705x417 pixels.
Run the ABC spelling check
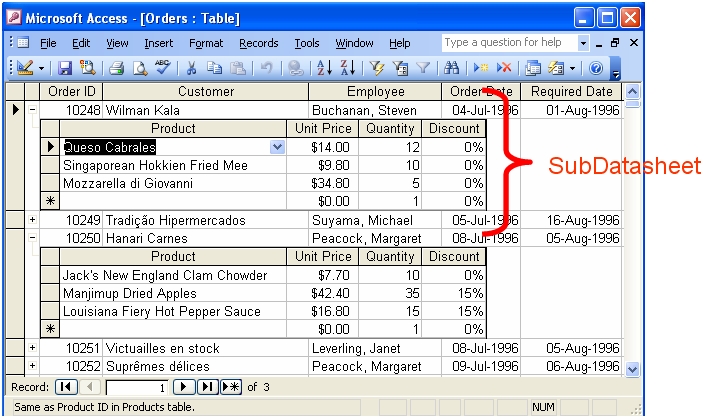point(162,68)
